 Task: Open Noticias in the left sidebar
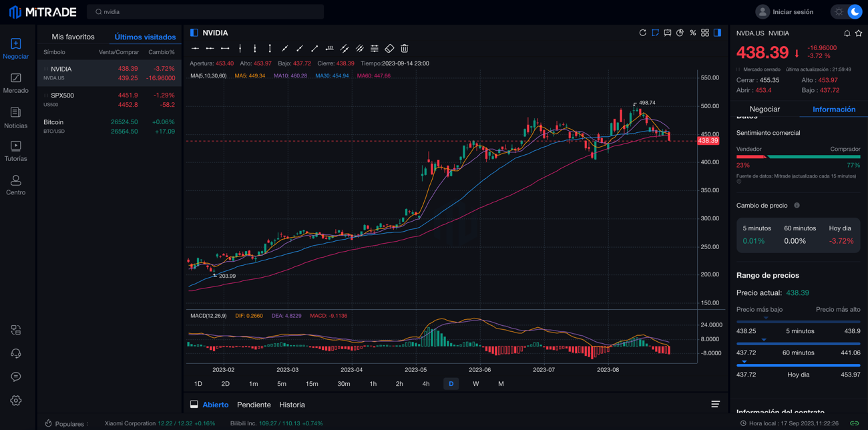pos(16,118)
